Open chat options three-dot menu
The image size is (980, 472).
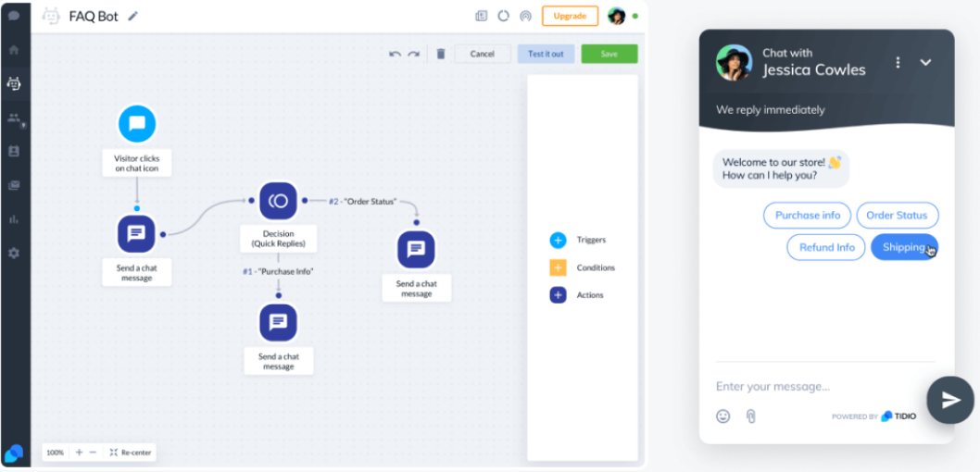pyautogui.click(x=898, y=62)
